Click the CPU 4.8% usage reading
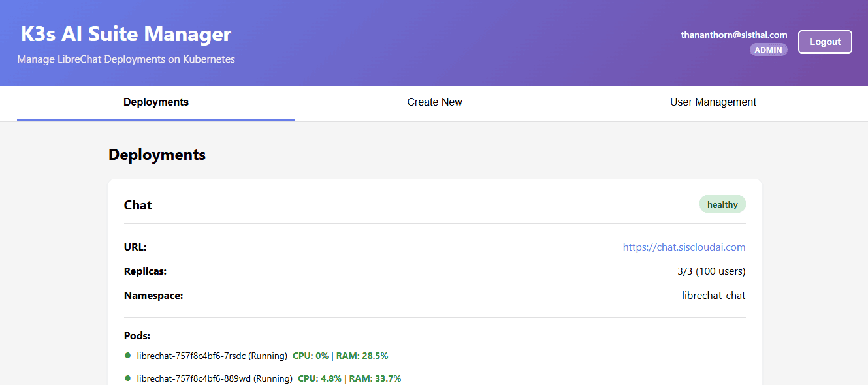 coord(318,378)
